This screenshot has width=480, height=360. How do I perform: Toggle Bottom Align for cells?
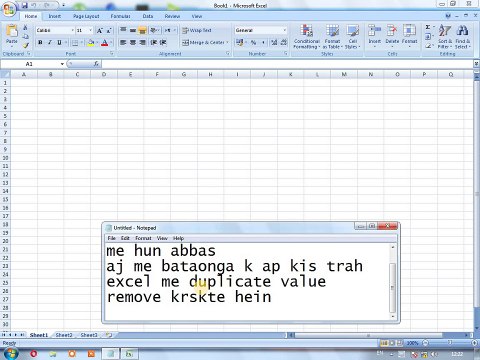click(x=142, y=30)
